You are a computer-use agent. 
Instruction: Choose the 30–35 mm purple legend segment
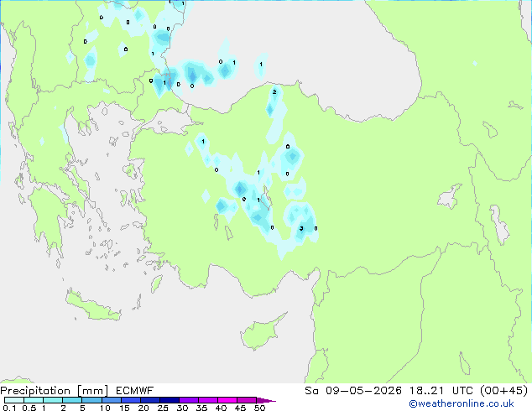click(189, 400)
